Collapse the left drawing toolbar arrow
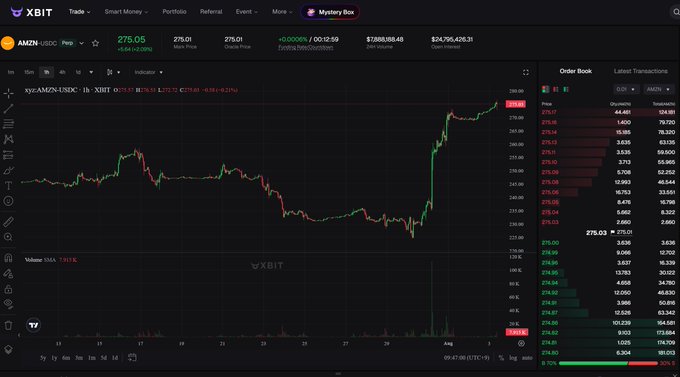The width and height of the screenshot is (680, 377). tap(19, 335)
